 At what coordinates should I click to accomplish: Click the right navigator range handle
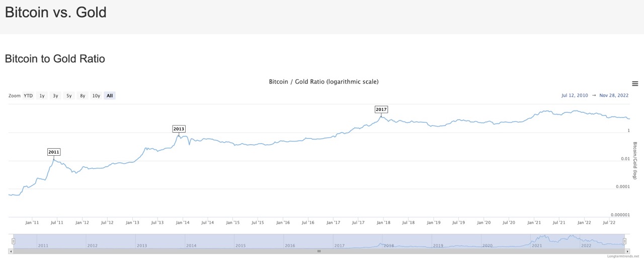point(625,241)
